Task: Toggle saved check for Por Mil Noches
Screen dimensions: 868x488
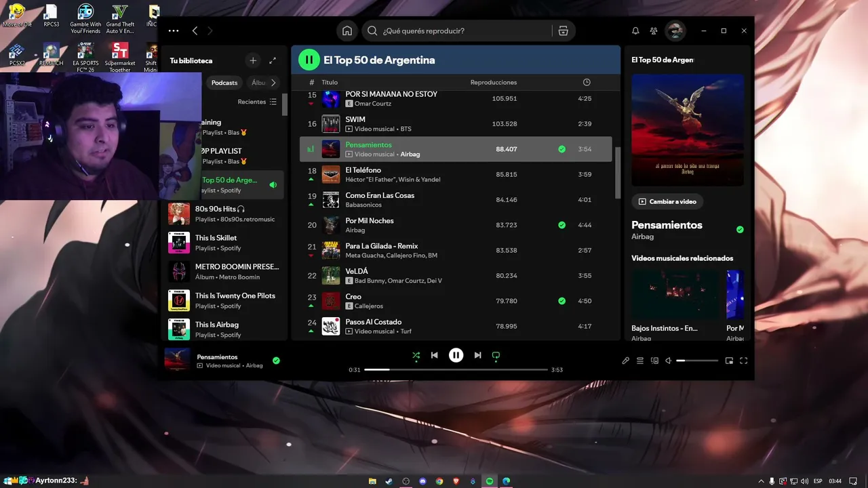Action: 561,225
